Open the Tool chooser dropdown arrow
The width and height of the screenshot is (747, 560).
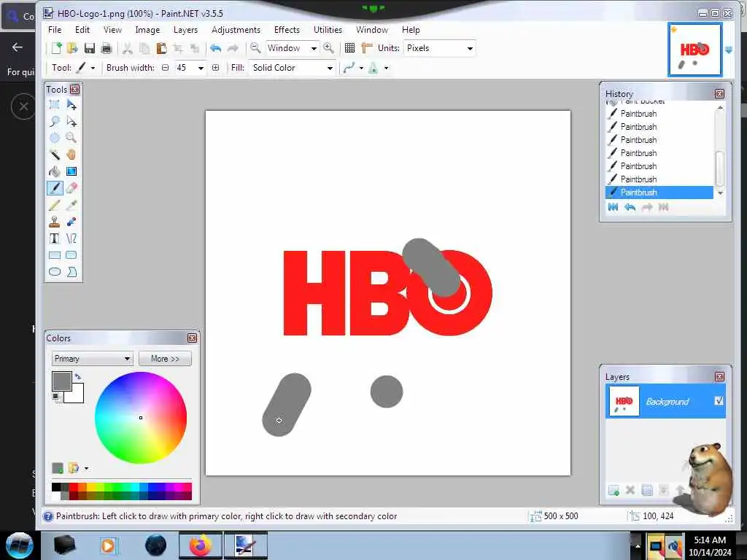[93, 68]
